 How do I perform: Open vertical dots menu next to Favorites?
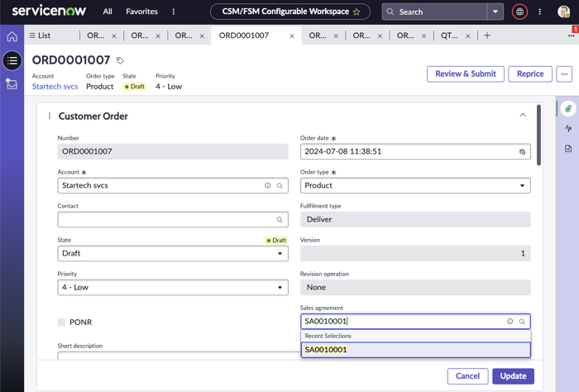pyautogui.click(x=174, y=12)
